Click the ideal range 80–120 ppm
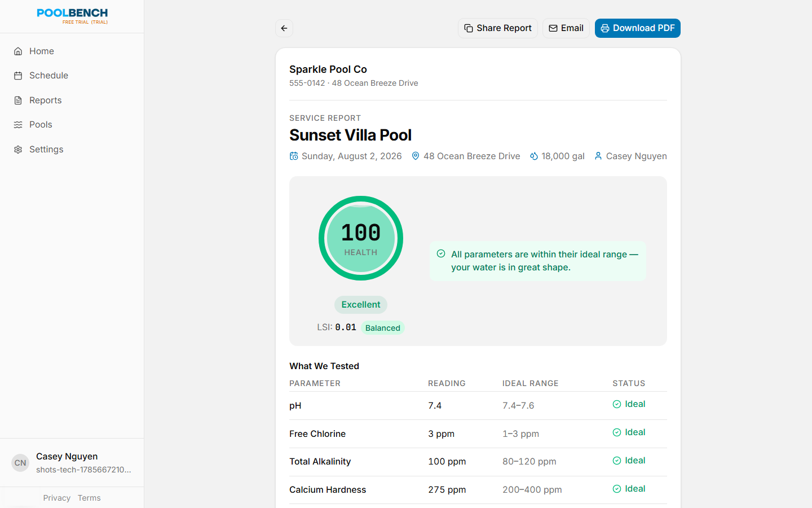This screenshot has height=508, width=812. 529,461
